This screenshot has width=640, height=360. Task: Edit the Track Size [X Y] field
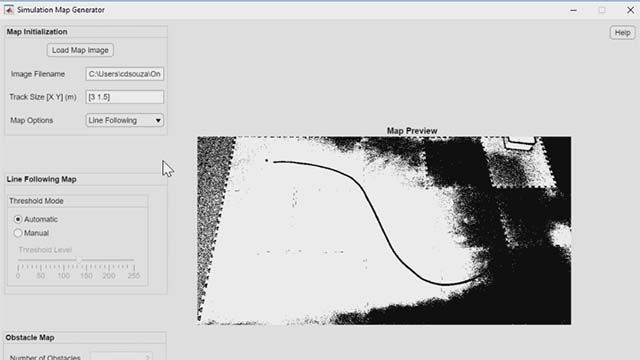[124, 97]
